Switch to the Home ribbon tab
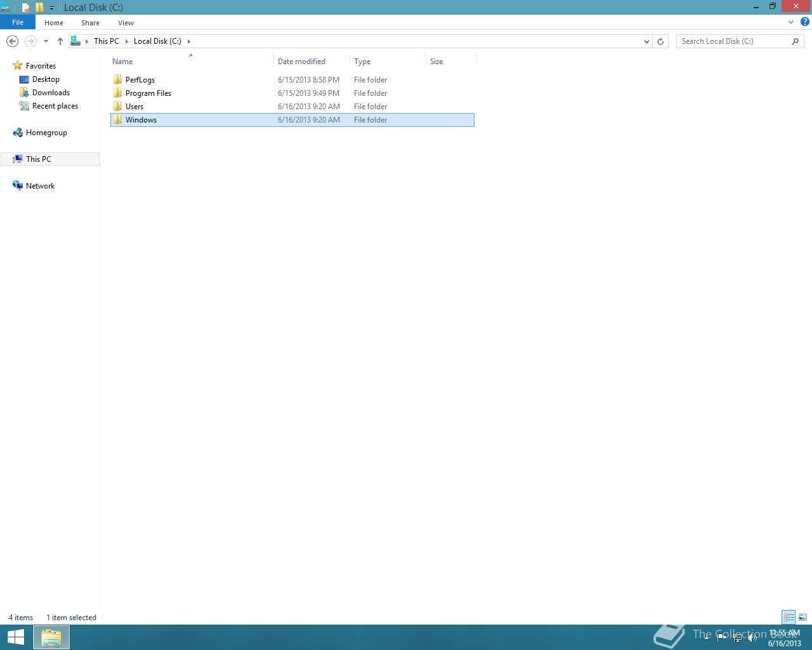This screenshot has height=650, width=812. click(54, 23)
